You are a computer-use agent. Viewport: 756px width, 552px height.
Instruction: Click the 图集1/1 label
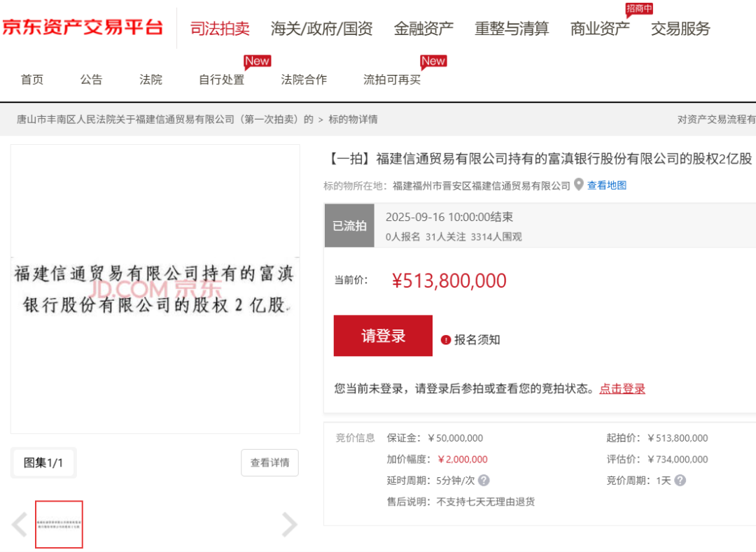pyautogui.click(x=43, y=463)
